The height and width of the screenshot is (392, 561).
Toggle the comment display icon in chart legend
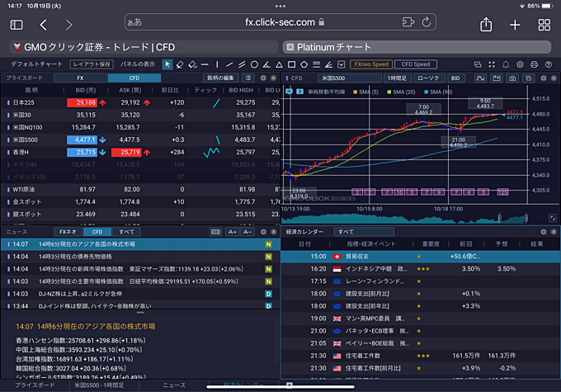(289, 92)
